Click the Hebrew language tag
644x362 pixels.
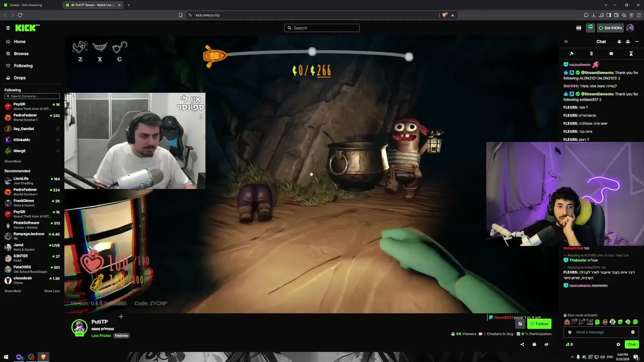121,336
